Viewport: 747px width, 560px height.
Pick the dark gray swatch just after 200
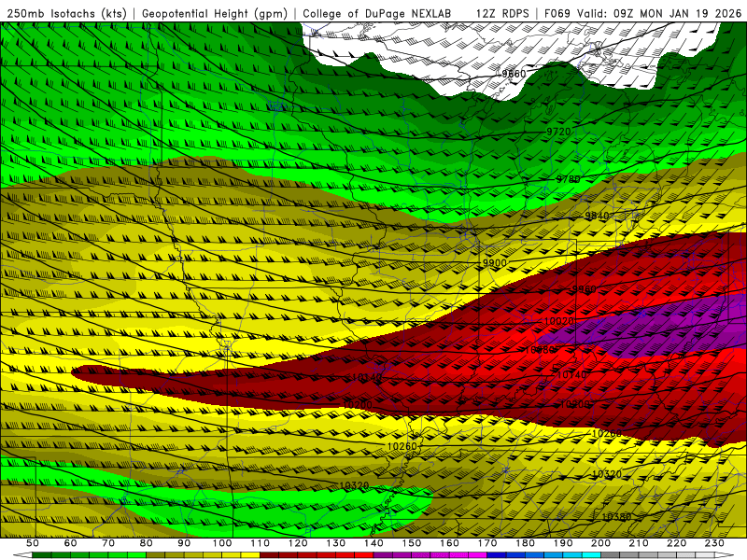coord(611,555)
